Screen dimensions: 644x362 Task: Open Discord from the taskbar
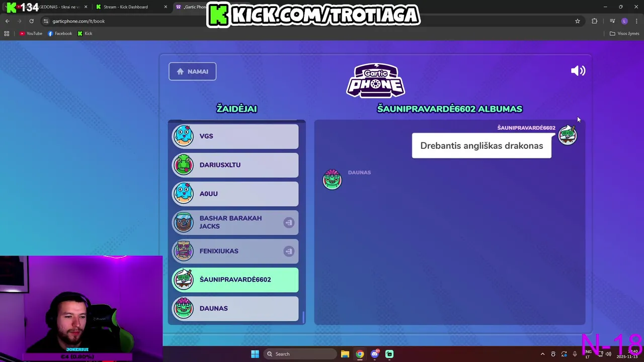(x=374, y=354)
